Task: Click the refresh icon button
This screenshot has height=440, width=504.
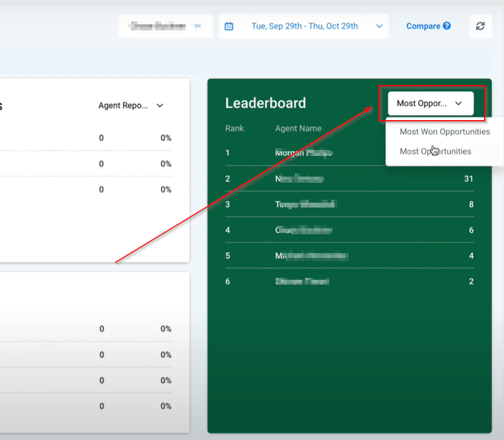Action: click(480, 26)
